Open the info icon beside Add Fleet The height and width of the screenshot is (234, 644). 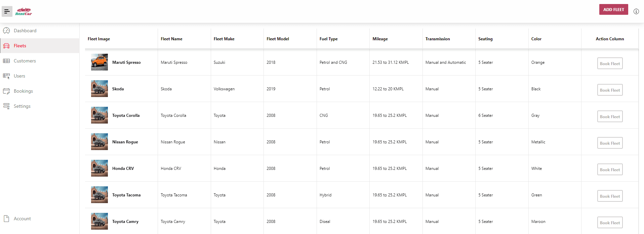636,11
